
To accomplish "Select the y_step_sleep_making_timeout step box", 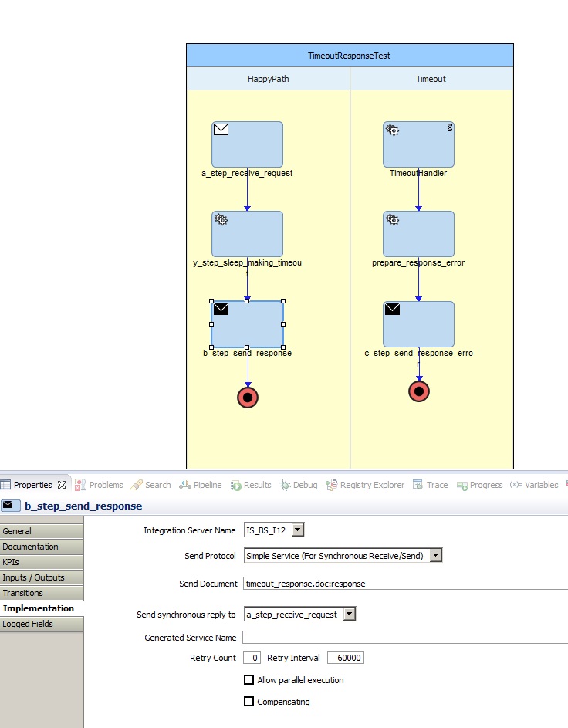I will click(247, 234).
